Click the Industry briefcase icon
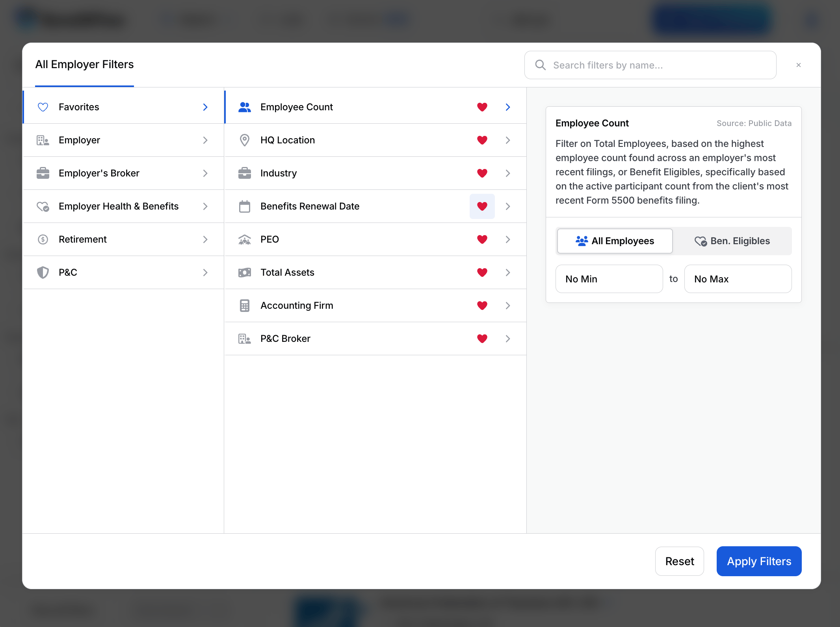 245,173
